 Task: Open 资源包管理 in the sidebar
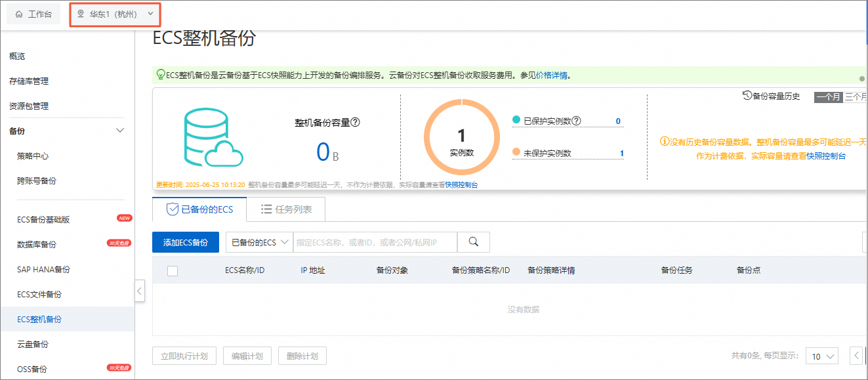[x=29, y=106]
